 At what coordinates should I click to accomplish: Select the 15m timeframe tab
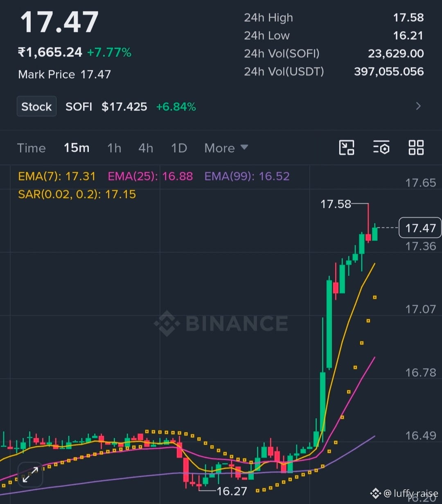pyautogui.click(x=77, y=148)
